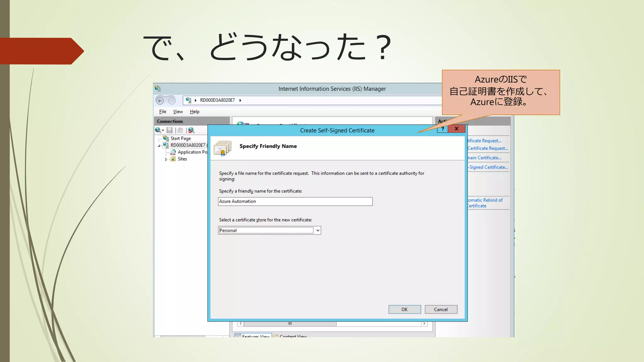The width and height of the screenshot is (644, 362).
Task: Click the Certificate Request action link ending in Request...
Action: [487, 148]
